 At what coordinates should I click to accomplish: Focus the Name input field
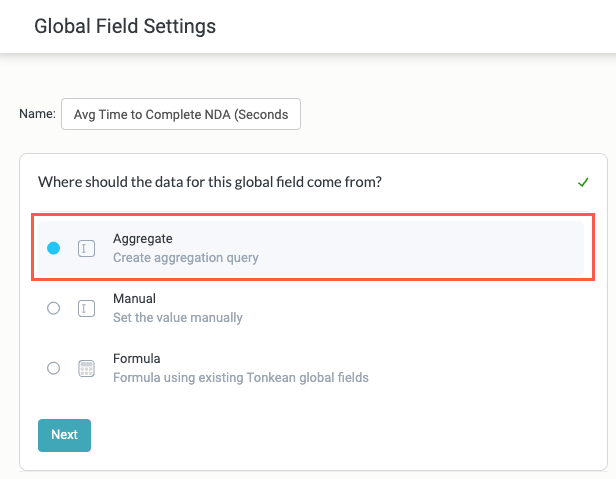[180, 114]
